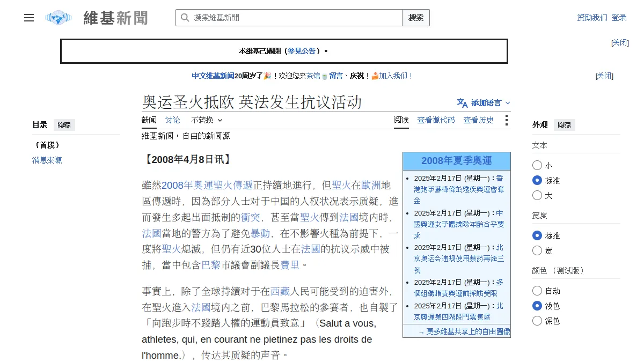Select dark color mode 深色
This screenshot has height=362, width=644.
tap(537, 321)
